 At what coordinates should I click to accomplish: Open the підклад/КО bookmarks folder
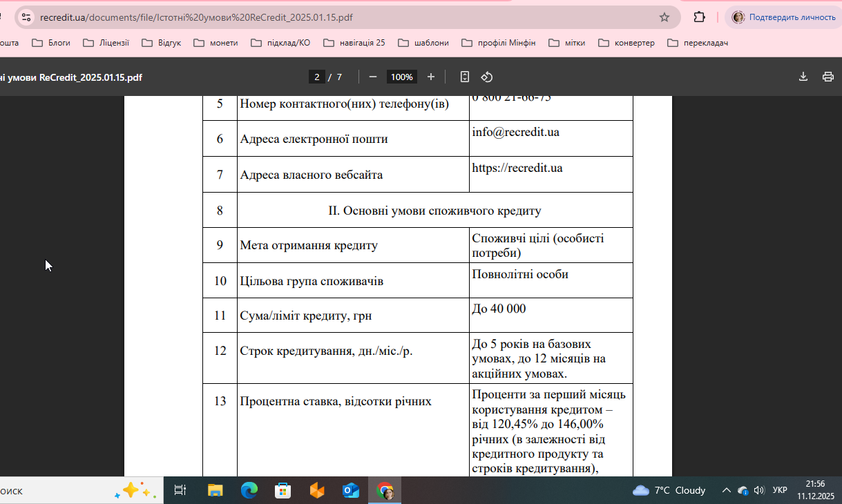[280, 43]
